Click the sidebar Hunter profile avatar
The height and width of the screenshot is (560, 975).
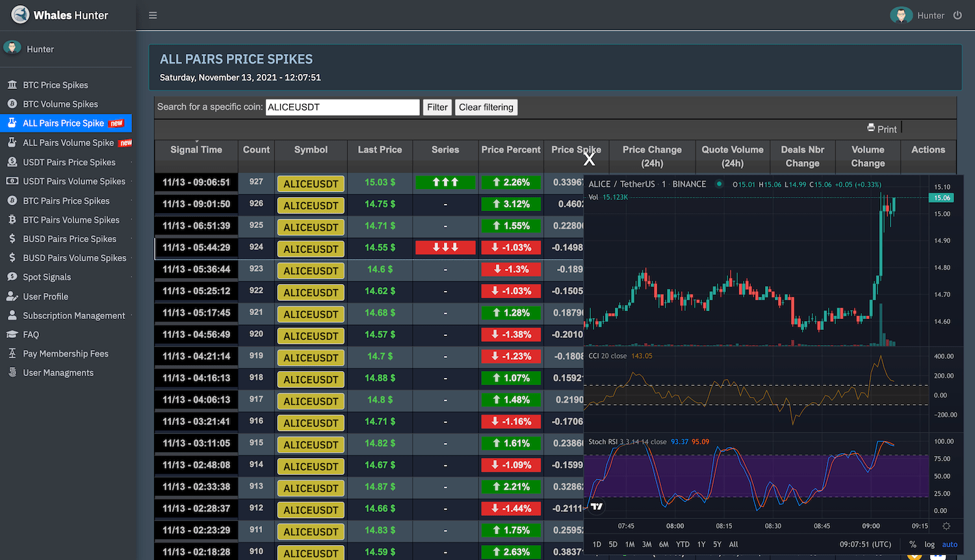pyautogui.click(x=12, y=47)
